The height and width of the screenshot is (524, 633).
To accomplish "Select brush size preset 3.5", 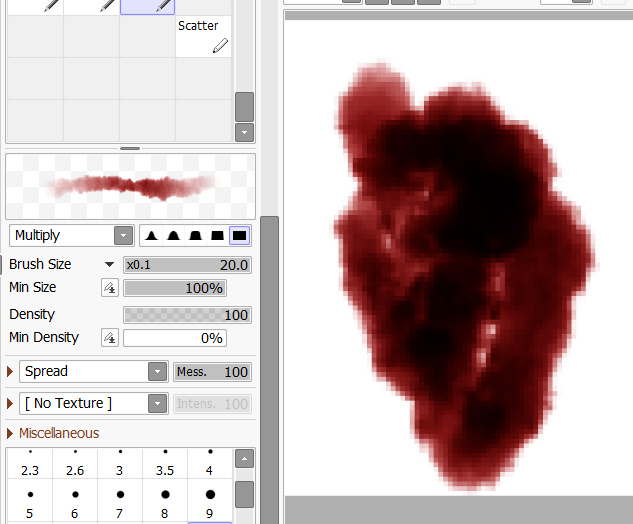I will pyautogui.click(x=165, y=463).
